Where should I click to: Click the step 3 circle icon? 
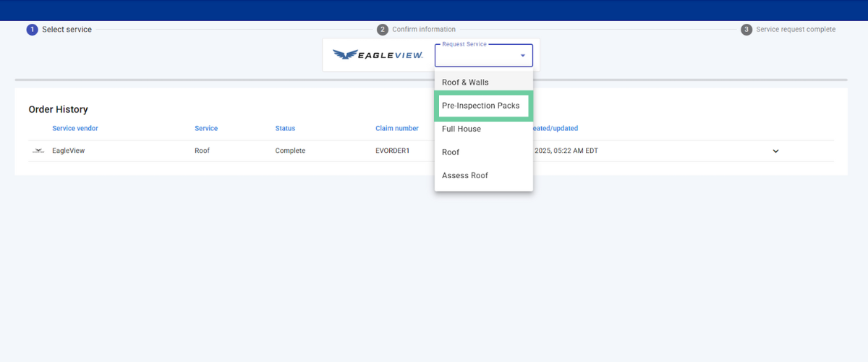pyautogui.click(x=746, y=30)
